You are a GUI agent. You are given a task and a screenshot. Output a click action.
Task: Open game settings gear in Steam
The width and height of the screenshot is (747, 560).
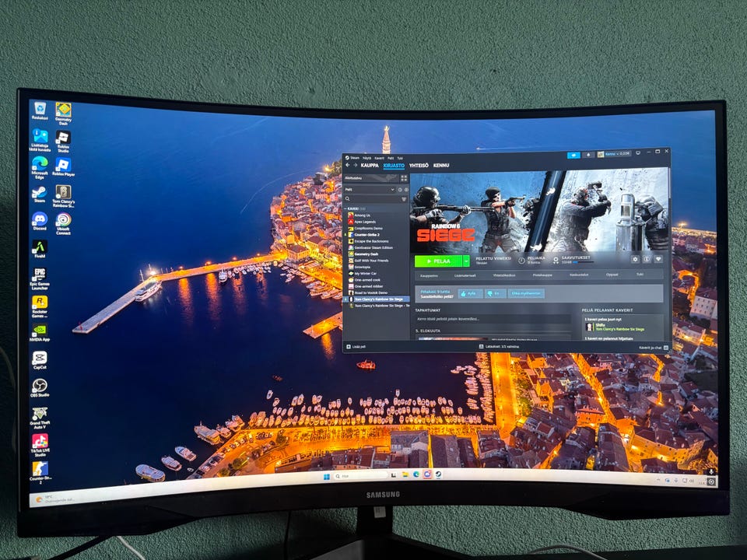(x=635, y=259)
